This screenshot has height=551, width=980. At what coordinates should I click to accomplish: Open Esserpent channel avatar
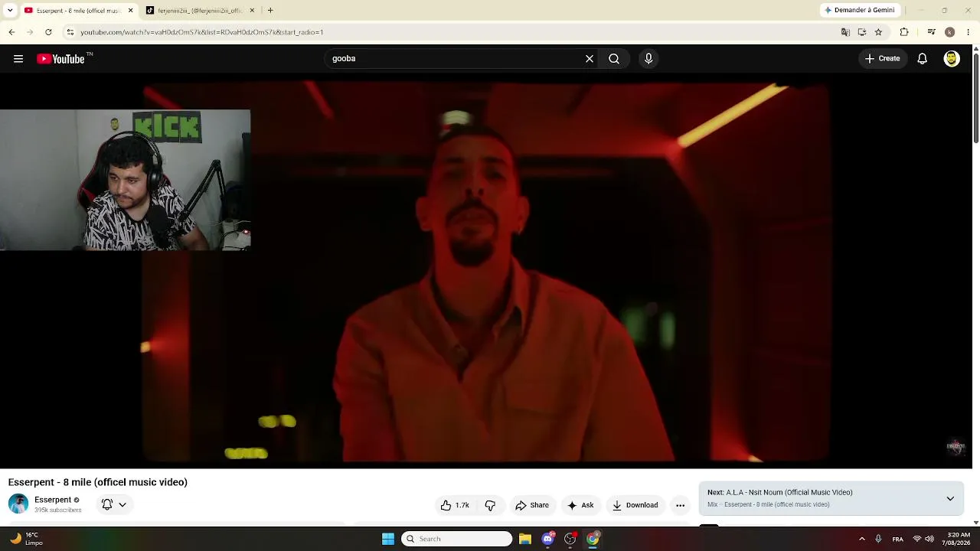(18, 504)
